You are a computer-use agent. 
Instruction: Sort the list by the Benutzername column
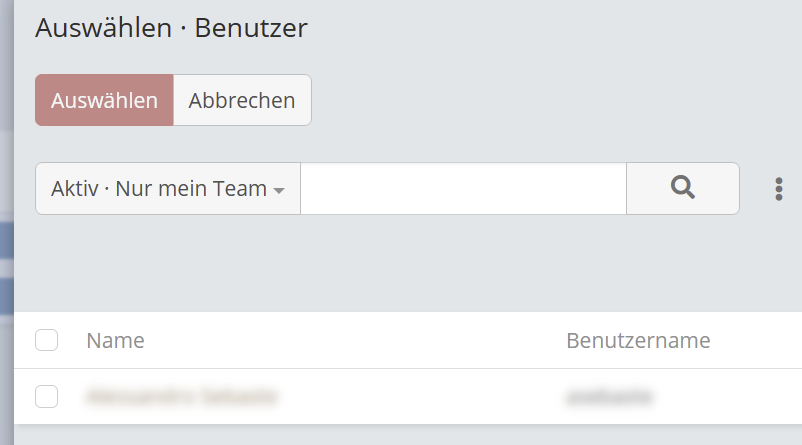coord(638,340)
